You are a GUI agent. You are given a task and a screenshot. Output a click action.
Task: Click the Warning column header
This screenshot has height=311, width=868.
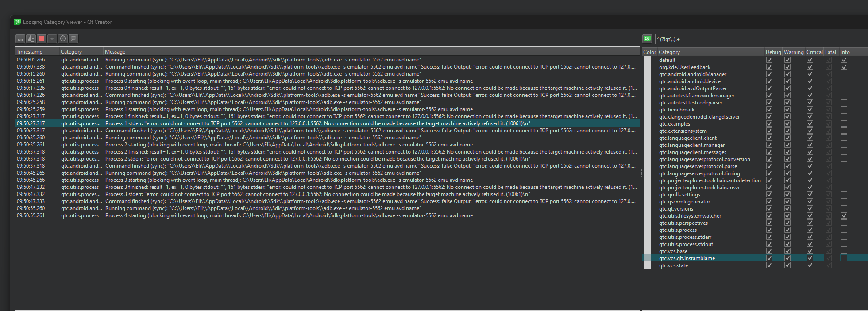click(794, 52)
